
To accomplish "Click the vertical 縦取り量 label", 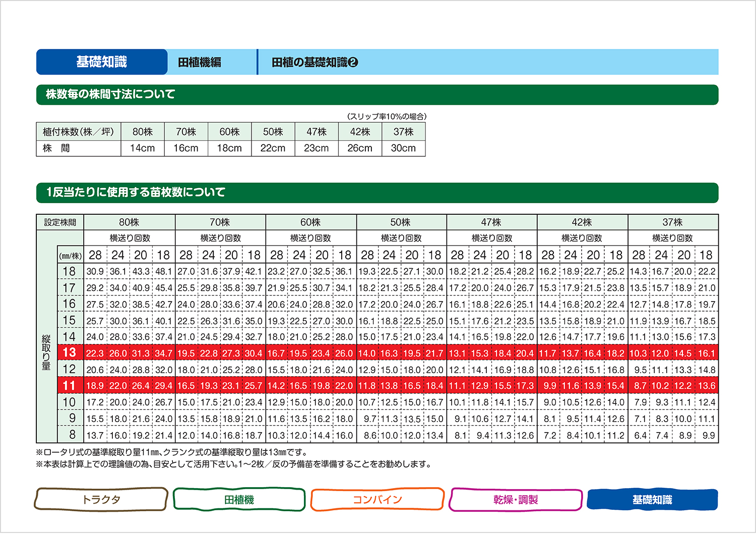I will point(46,352).
